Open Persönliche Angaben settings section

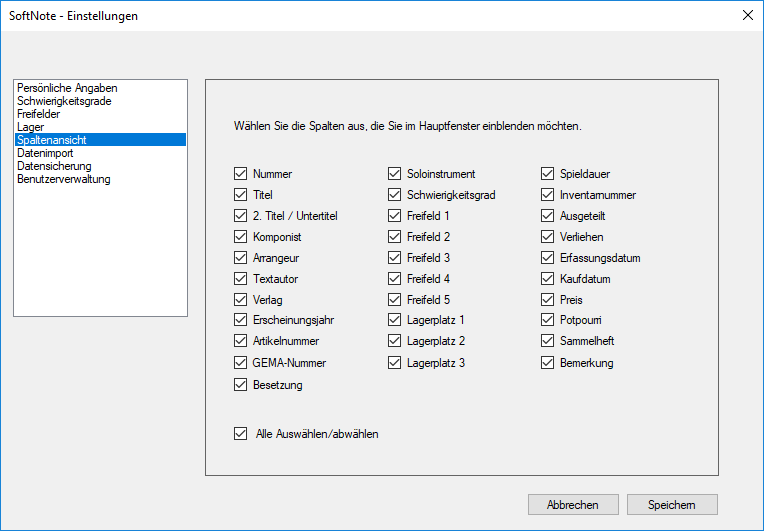click(x=67, y=88)
